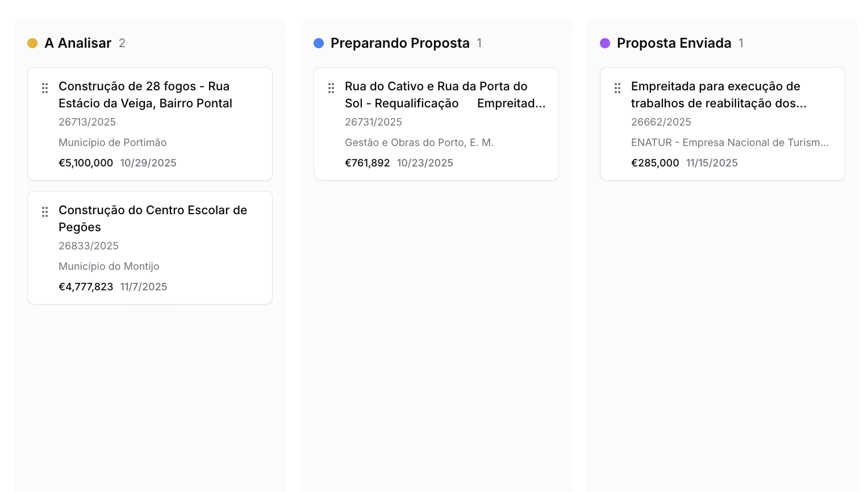Click the reference number 26713/2025
The image size is (868, 492).
87,122
